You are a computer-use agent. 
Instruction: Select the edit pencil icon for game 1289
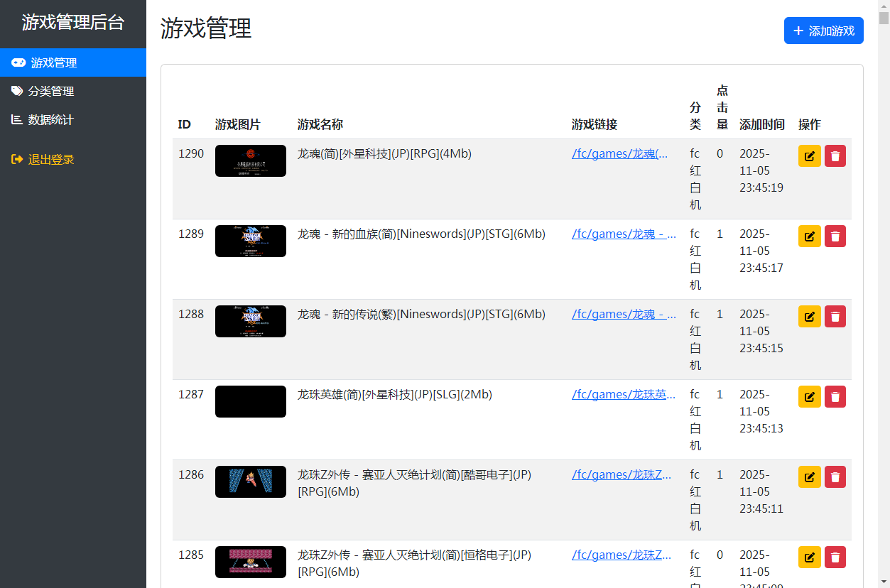[809, 236]
